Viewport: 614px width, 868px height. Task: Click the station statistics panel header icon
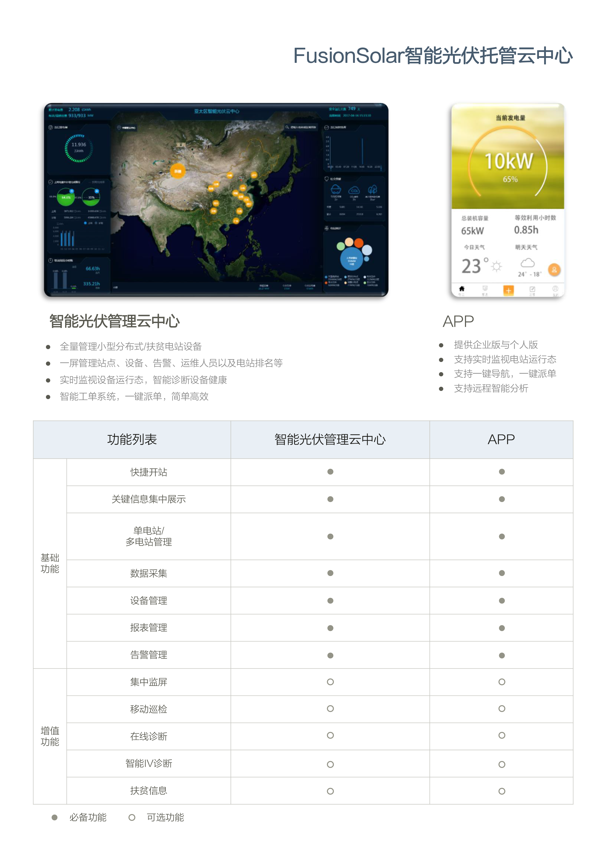tap(327, 228)
